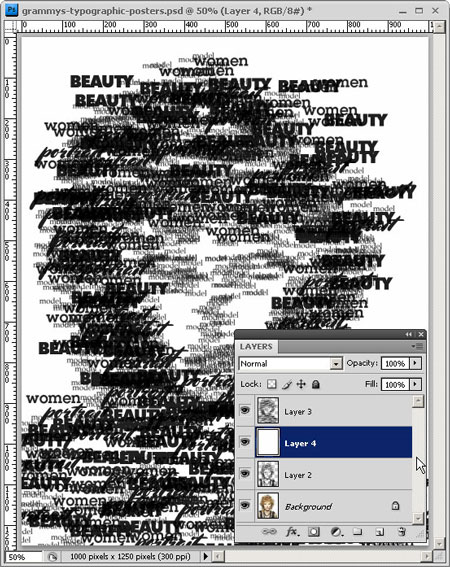450x567 pixels.
Task: Close the Layers panel
Action: tap(421, 334)
